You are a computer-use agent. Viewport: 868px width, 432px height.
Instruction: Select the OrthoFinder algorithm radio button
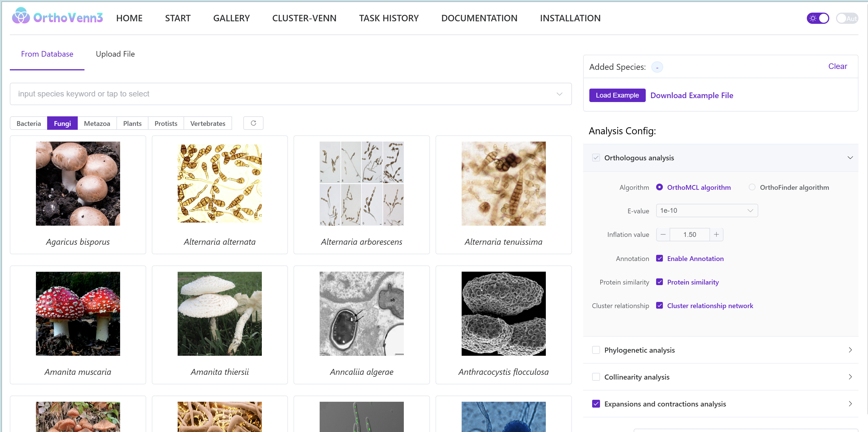point(752,187)
